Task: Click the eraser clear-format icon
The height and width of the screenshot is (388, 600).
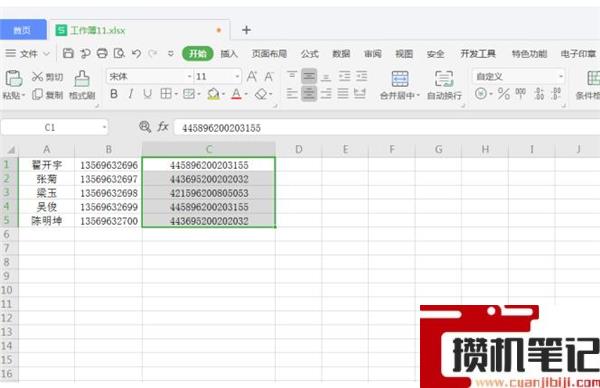Action: [x=261, y=94]
